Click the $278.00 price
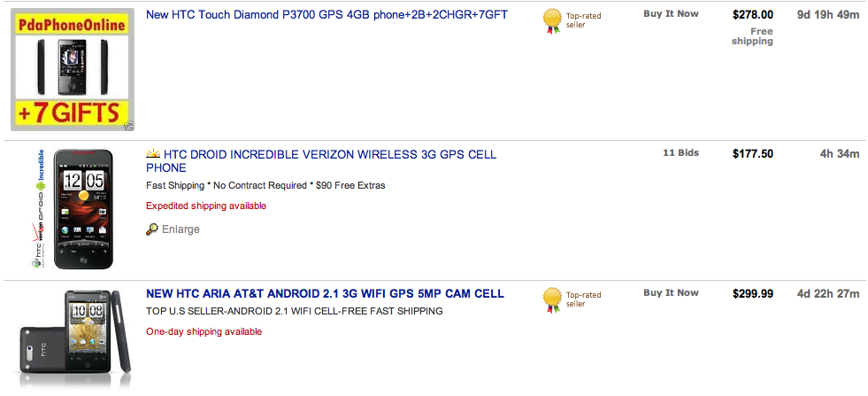The height and width of the screenshot is (396, 868). click(753, 15)
